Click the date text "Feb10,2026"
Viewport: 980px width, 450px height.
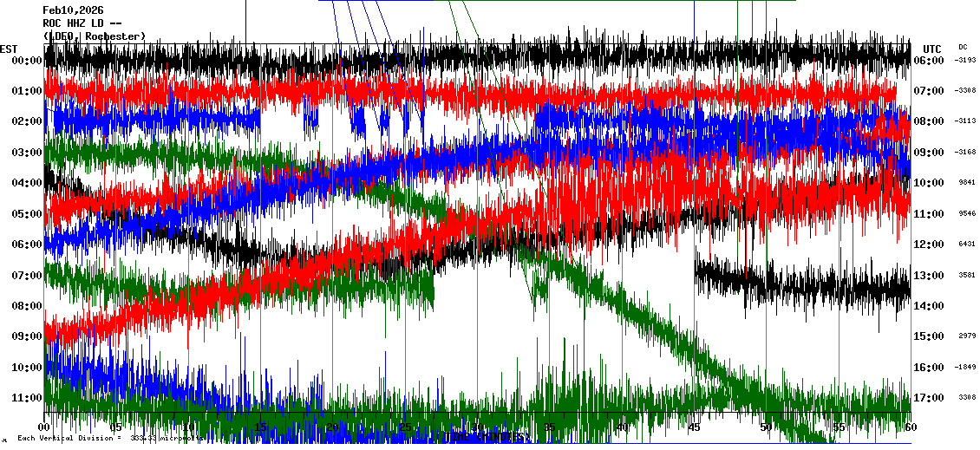coord(73,10)
